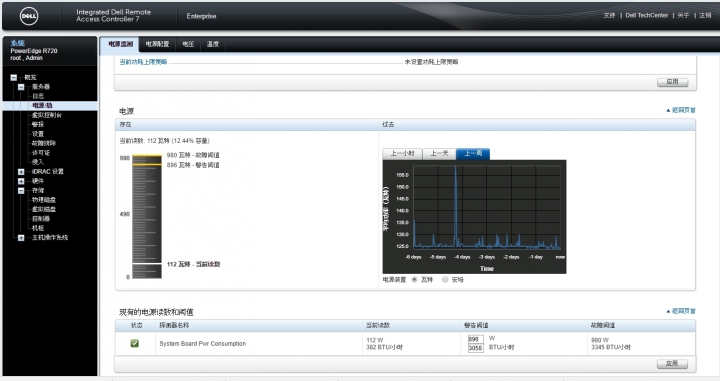This screenshot has height=381, width=720.
Task: Click the 3058 BTU threshold field
Action: [475, 348]
